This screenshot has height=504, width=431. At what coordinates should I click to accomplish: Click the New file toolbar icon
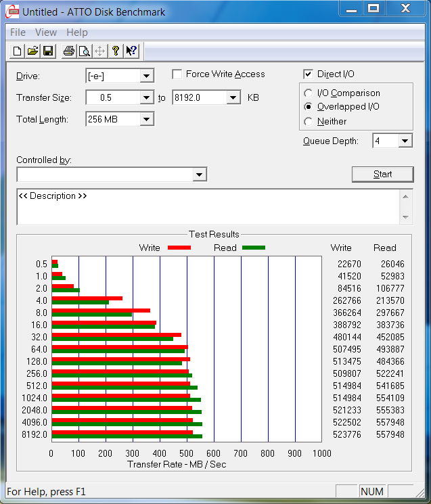click(17, 51)
